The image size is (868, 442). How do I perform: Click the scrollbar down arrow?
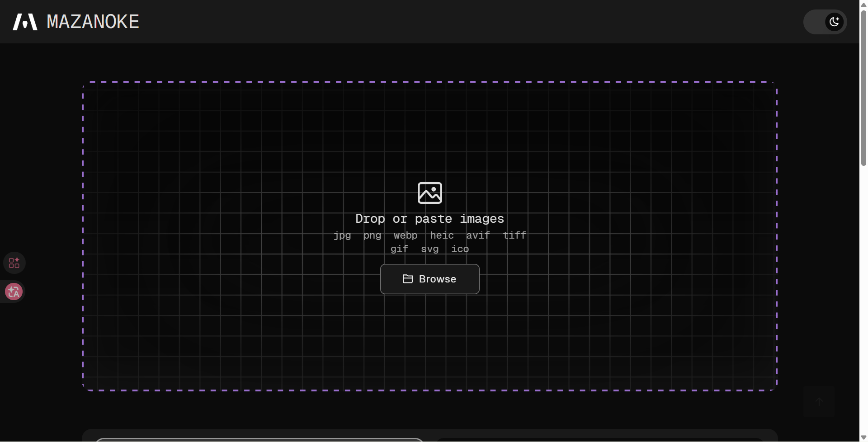tap(863, 437)
